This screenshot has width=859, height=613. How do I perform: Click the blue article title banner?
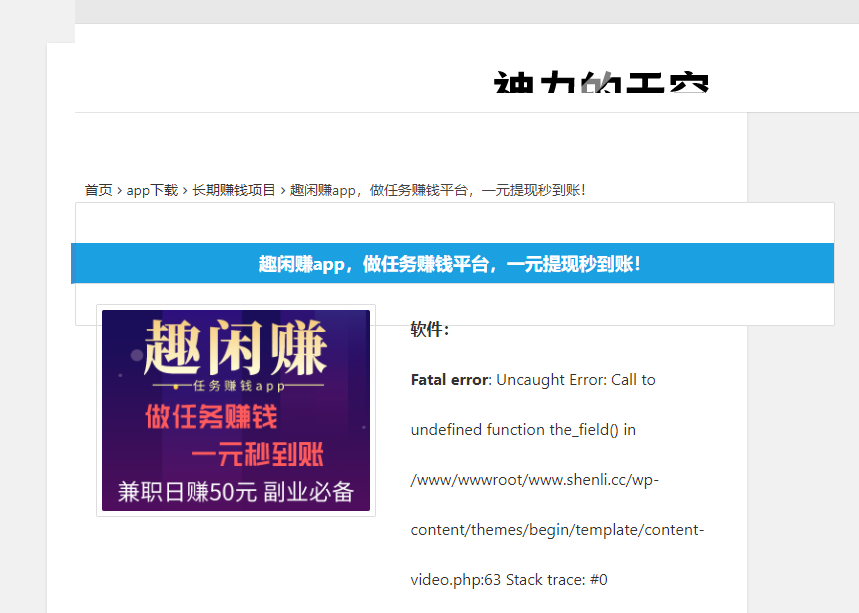point(453,263)
